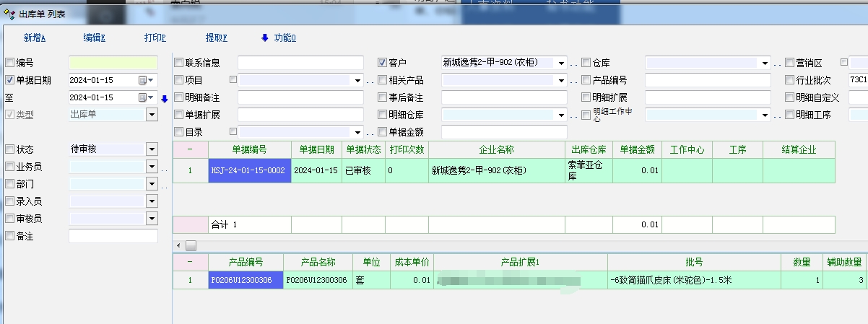Screen dimensions: 868x324
Task: Uncheck the 客户 filter checkbox
Action: [x=383, y=63]
